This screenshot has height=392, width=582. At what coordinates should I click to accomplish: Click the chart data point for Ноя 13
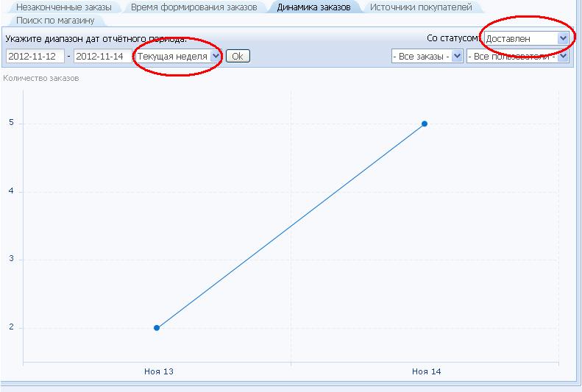pyautogui.click(x=157, y=328)
